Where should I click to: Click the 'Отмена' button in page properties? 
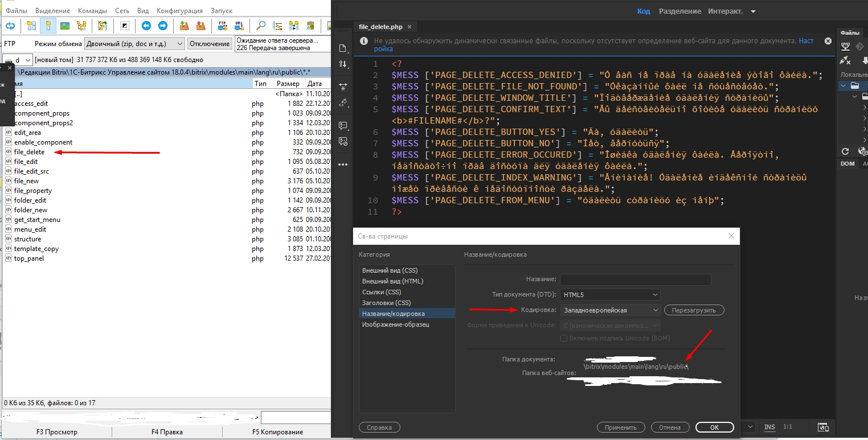pos(670,427)
